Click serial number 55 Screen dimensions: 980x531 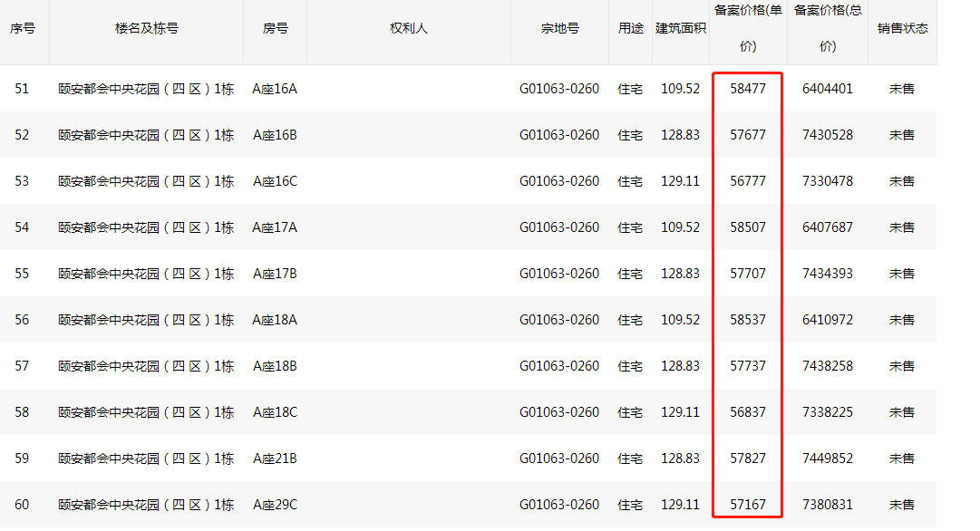(22, 274)
